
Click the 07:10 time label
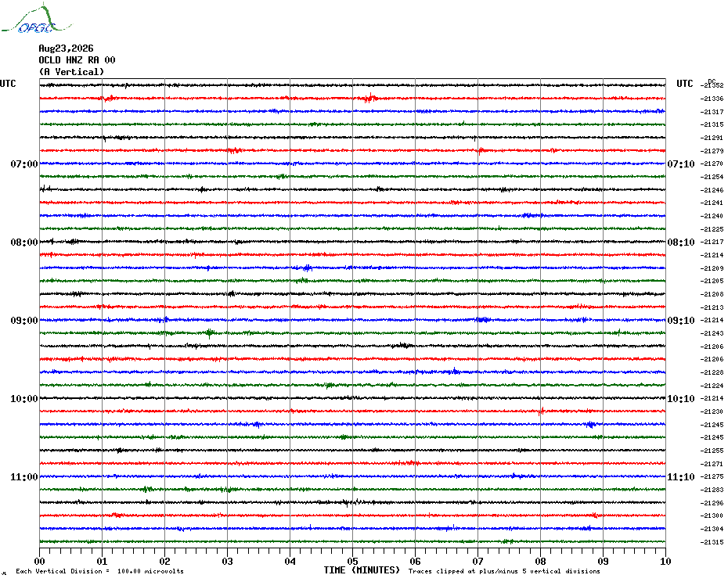681,163
